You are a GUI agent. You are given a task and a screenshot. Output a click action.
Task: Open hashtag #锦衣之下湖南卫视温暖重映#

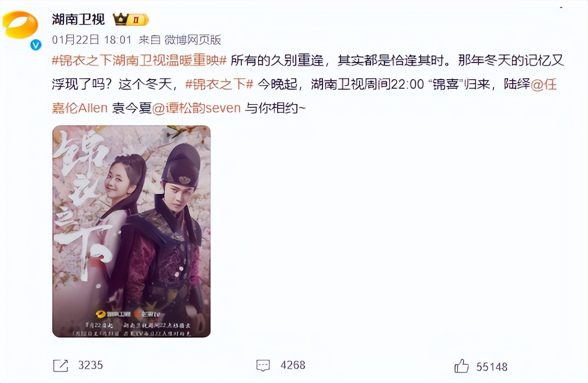pyautogui.click(x=139, y=62)
